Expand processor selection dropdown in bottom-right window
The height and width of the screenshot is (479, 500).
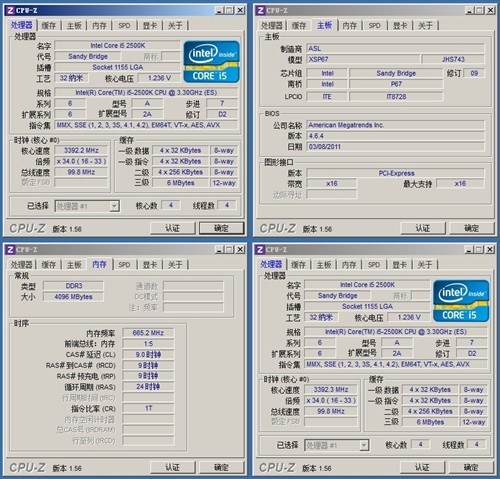coord(364,445)
